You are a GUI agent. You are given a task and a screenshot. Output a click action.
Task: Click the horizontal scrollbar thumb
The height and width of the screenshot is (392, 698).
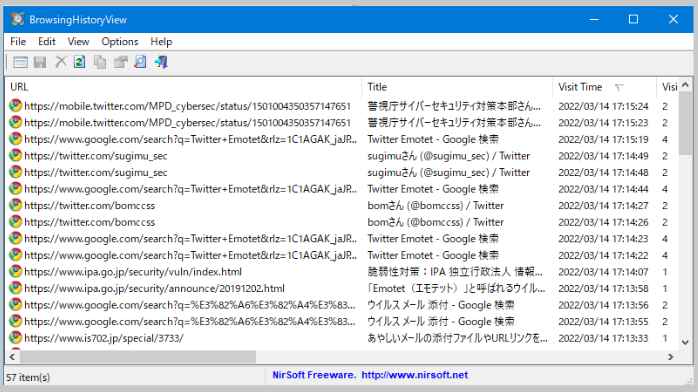point(138,357)
